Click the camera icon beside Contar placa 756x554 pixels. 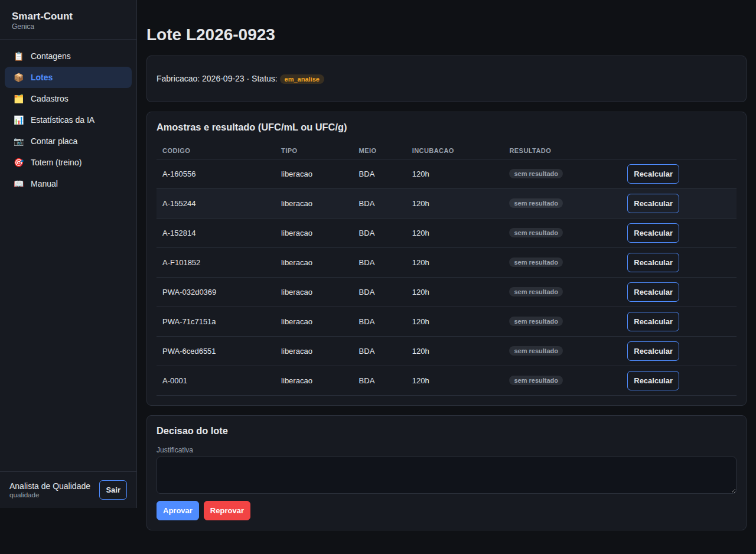[x=19, y=141]
